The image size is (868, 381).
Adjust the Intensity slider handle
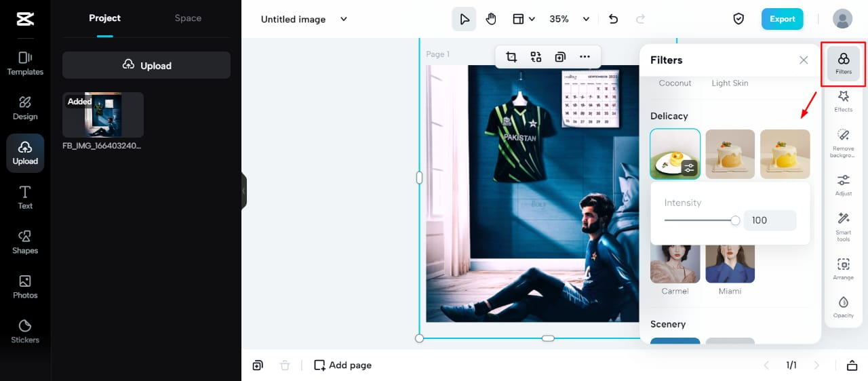point(736,220)
